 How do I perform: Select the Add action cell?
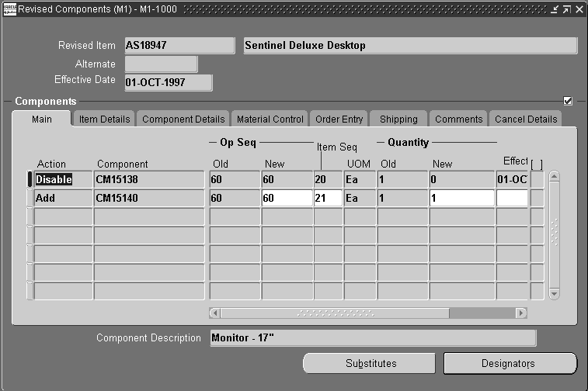[63, 198]
